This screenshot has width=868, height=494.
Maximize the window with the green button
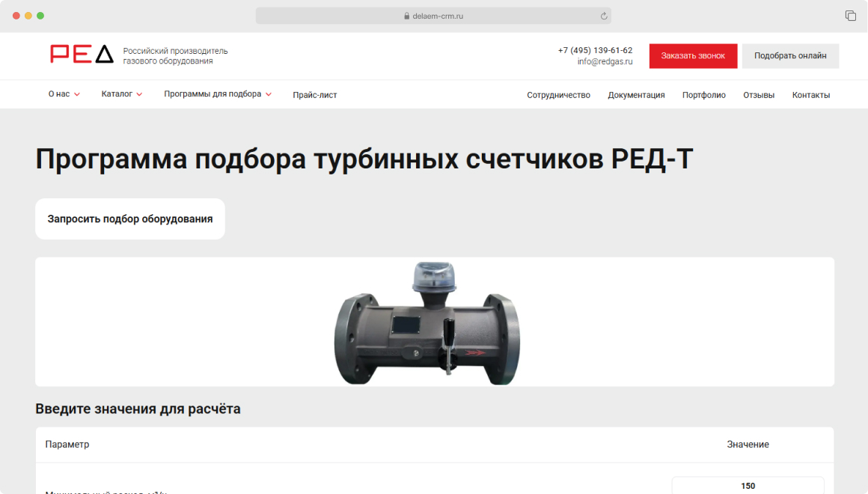click(40, 16)
